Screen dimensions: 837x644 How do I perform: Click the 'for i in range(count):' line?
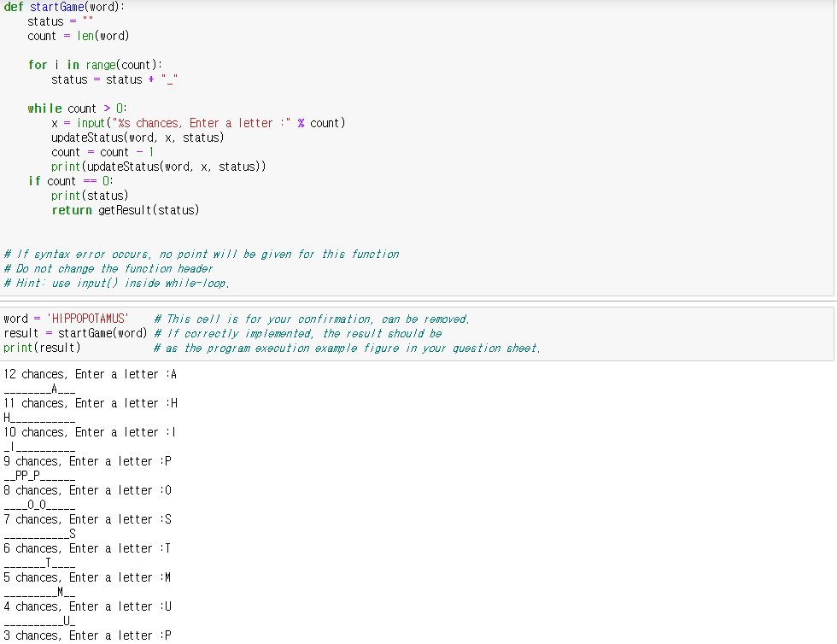tap(95, 65)
